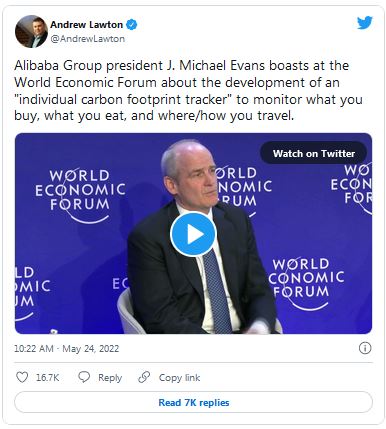The width and height of the screenshot is (386, 429).
Task: Like the tweet with heart icon
Action: [x=22, y=377]
